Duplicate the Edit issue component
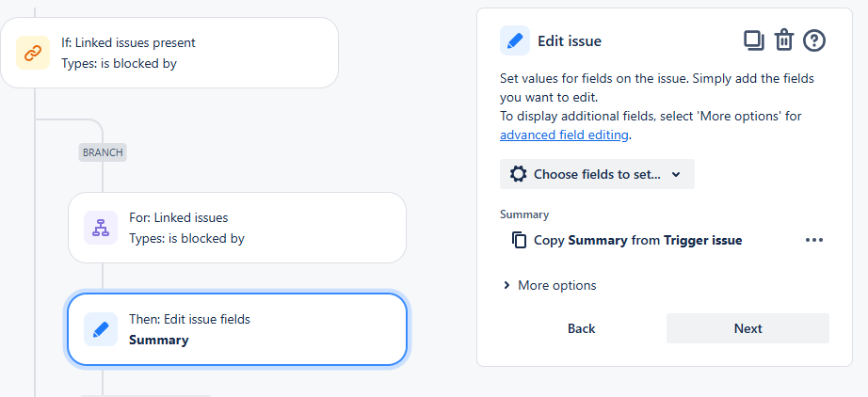Viewport: 868px width, 397px height. click(754, 40)
